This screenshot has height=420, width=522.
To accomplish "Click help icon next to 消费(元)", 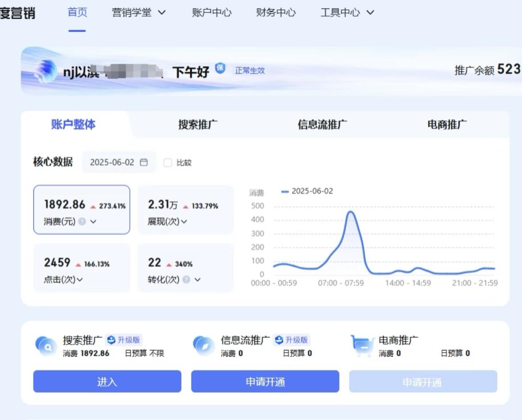I will [x=82, y=221].
